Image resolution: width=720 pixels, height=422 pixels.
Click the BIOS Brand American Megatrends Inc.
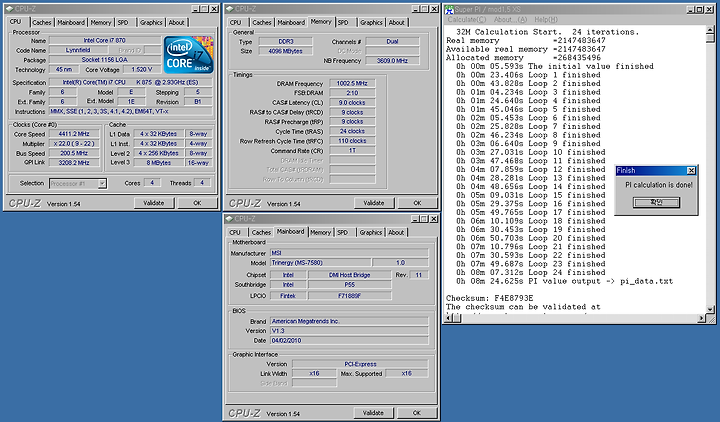pos(349,321)
